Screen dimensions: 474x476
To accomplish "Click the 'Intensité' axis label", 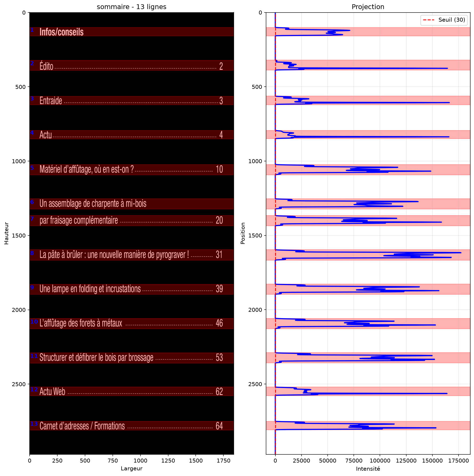I will [368, 469].
